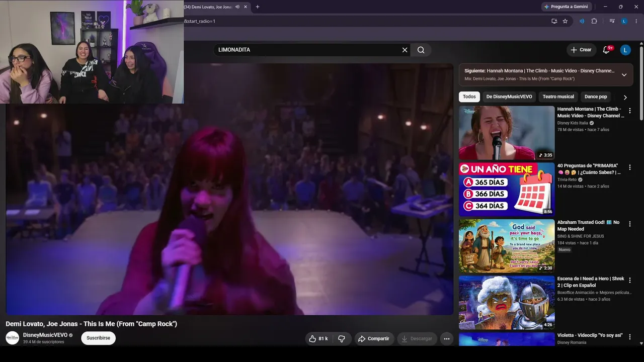Open the blue sound-wave extension icon

pyautogui.click(x=582, y=21)
